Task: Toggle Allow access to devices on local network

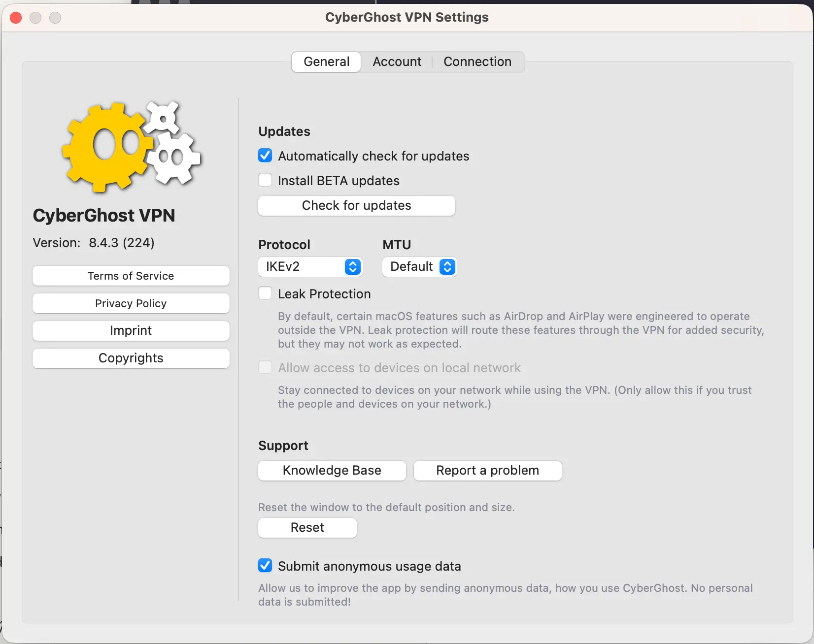Action: [x=265, y=367]
